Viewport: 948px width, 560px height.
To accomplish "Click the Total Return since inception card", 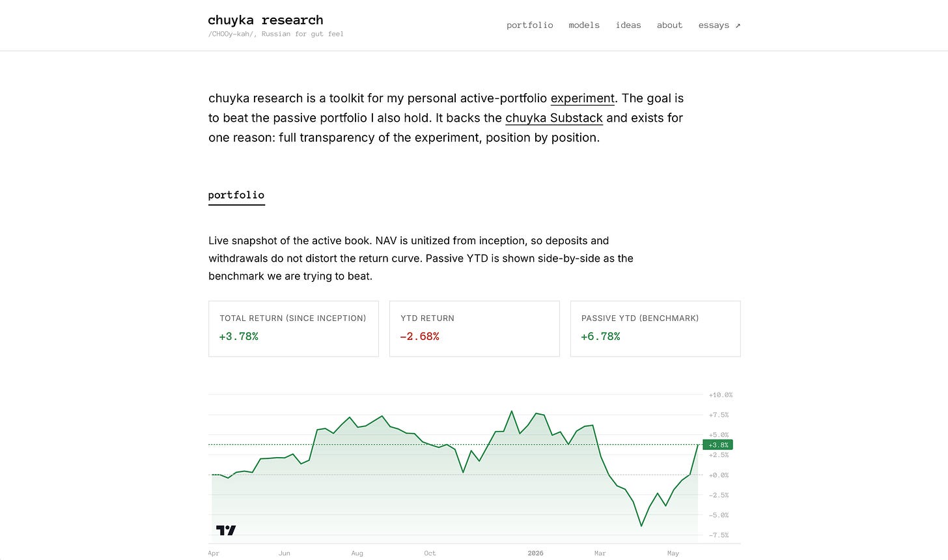I will 294,329.
